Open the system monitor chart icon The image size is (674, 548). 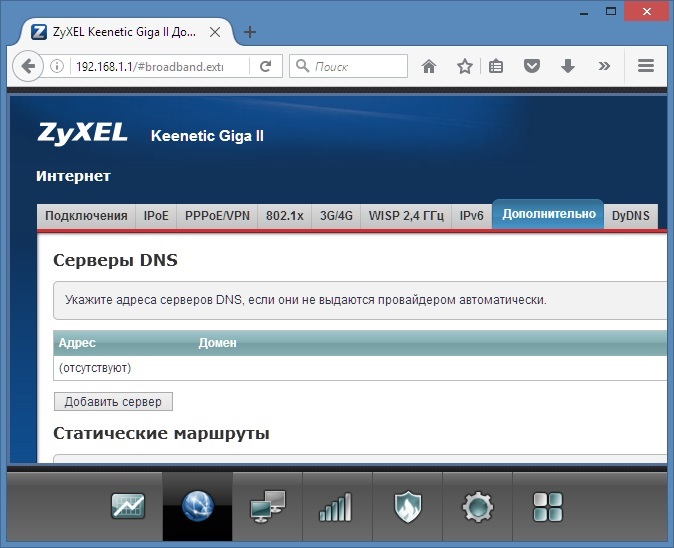[128, 506]
